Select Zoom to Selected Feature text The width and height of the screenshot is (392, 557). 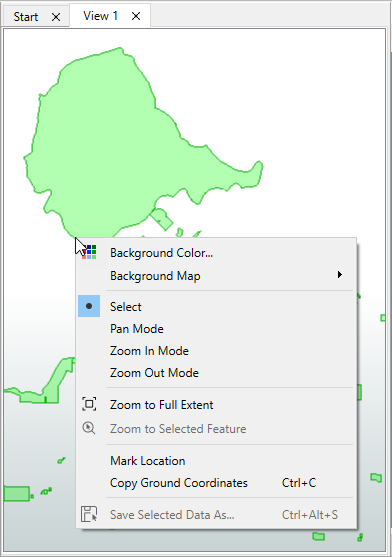point(178,429)
